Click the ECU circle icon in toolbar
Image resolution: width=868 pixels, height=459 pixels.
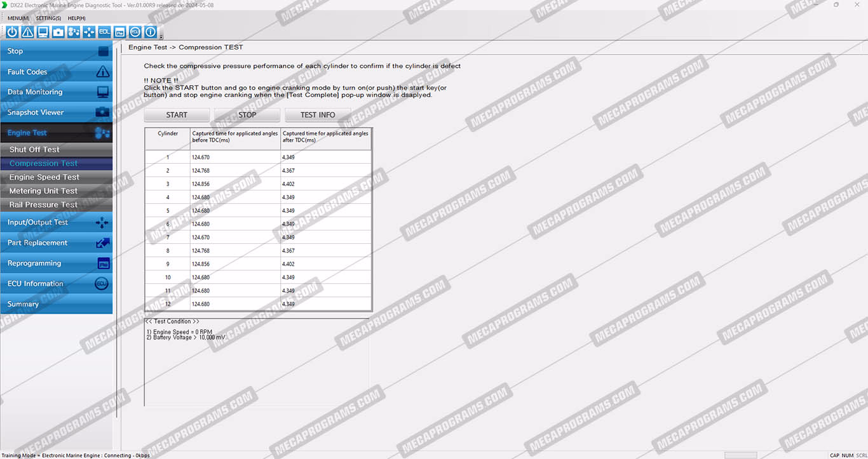click(135, 32)
